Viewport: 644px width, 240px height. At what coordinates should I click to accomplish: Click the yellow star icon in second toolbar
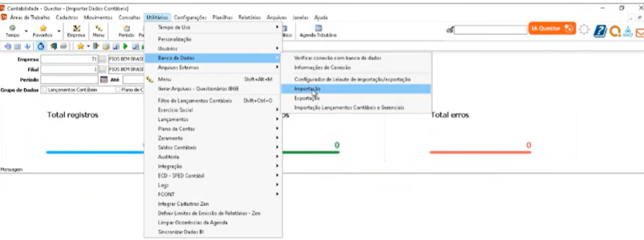coord(80,46)
